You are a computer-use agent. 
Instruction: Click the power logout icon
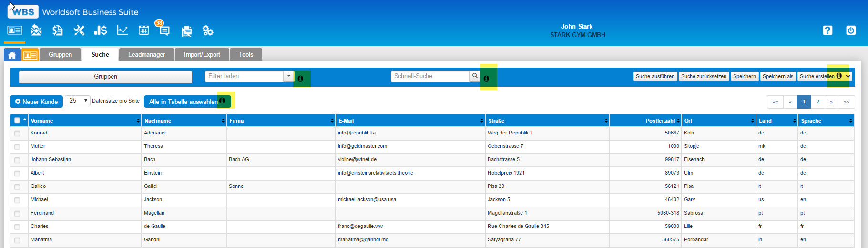851,31
